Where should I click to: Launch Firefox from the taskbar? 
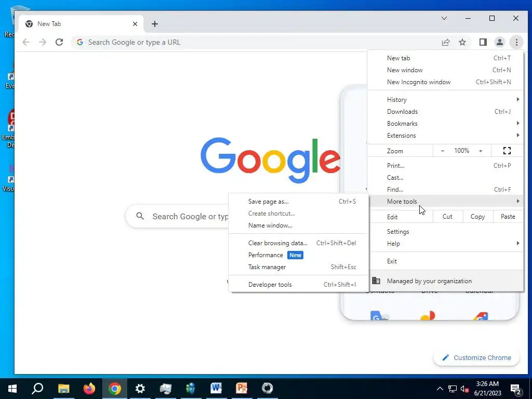[89, 388]
